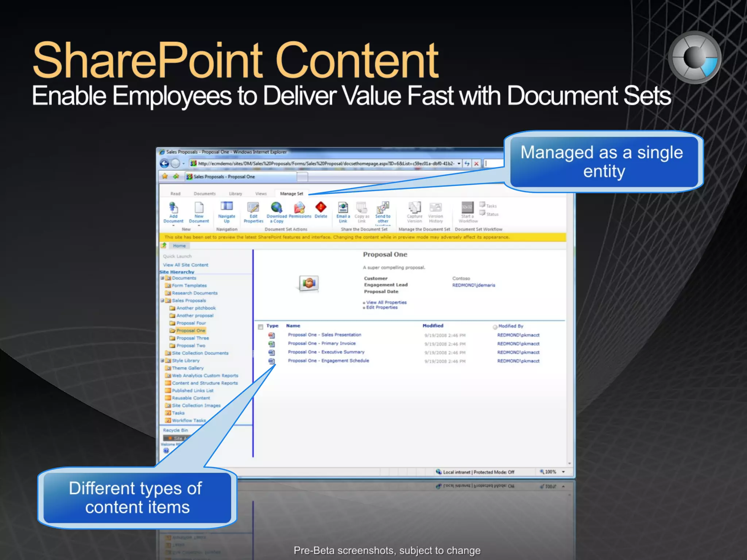Collapse the Sales Proposals tree node

(162, 301)
